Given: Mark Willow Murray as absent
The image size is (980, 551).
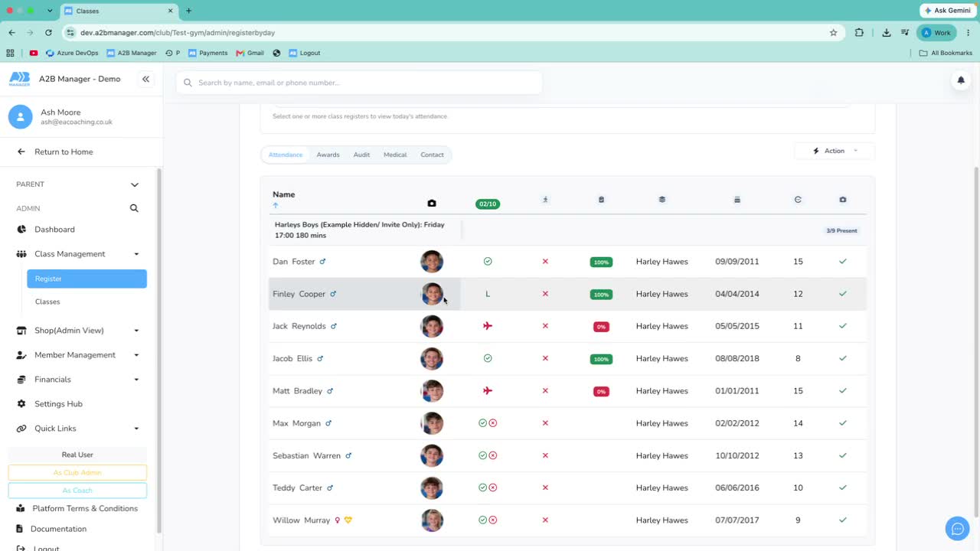Looking at the screenshot, I should click(493, 520).
